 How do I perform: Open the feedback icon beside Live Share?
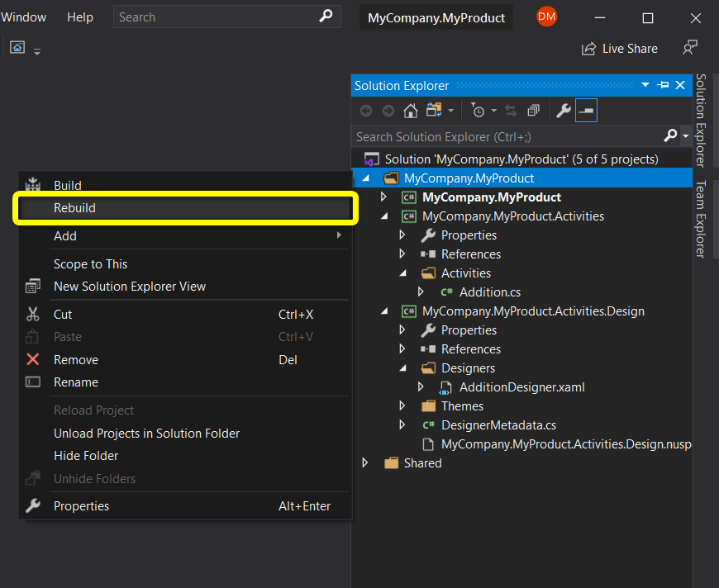(689, 49)
